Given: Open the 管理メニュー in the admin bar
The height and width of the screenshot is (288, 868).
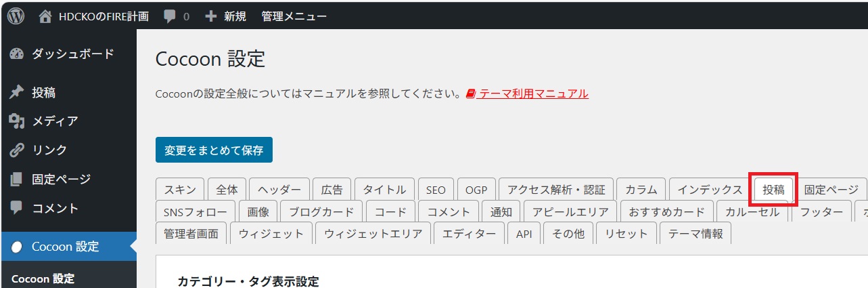Looking at the screenshot, I should coord(294,16).
